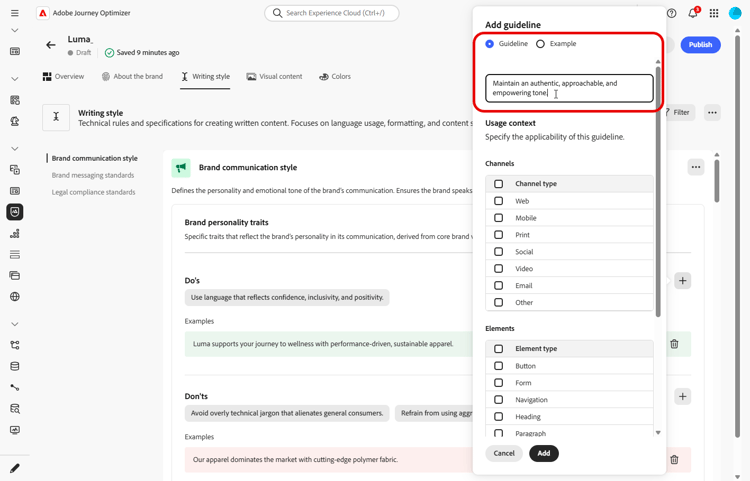Image resolution: width=750 pixels, height=481 pixels.
Task: Open the monitor chart sidebar icon
Action: coord(15,430)
